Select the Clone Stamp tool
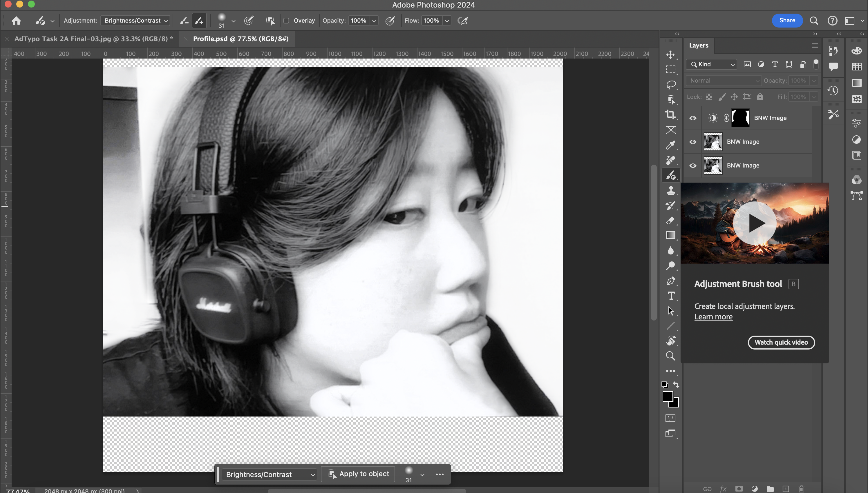The image size is (868, 493). click(670, 191)
